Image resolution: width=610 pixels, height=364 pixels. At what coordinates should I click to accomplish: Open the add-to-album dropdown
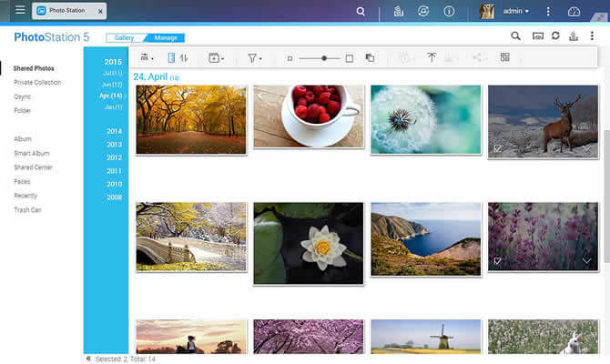click(216, 57)
